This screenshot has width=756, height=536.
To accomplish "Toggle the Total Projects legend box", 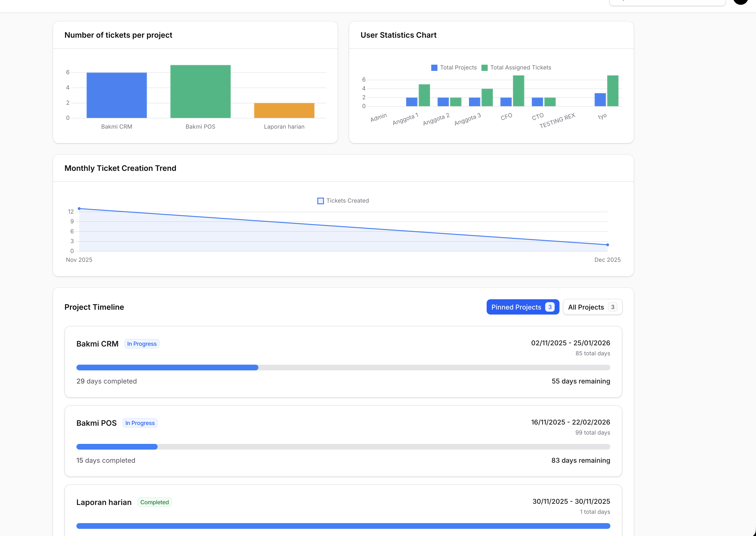I will pos(434,68).
